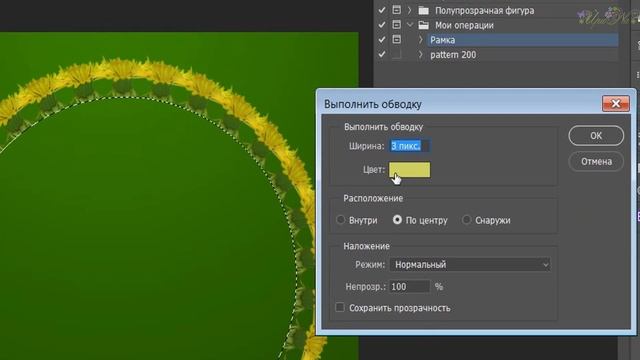The width and height of the screenshot is (640, 360).
Task: Click the Мои операции folder icon
Action: [x=424, y=25]
